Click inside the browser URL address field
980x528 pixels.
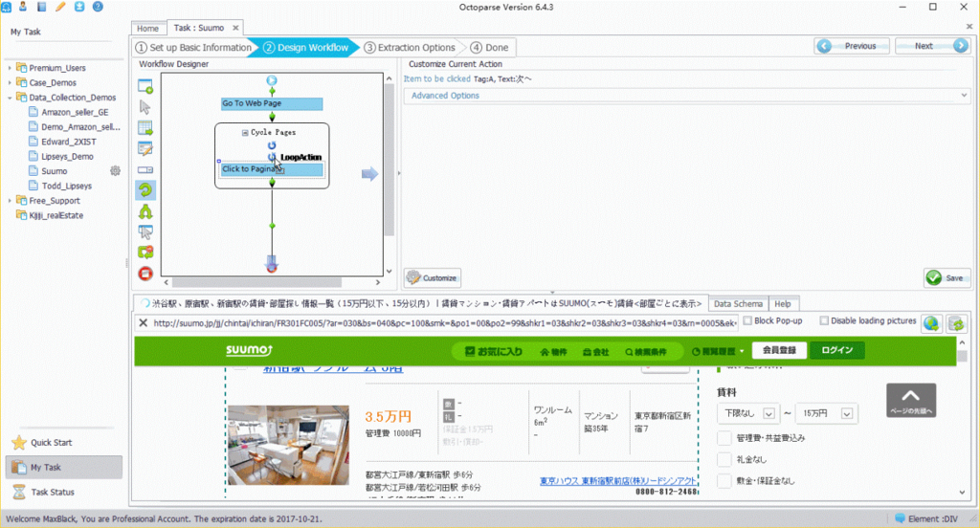[445, 323]
